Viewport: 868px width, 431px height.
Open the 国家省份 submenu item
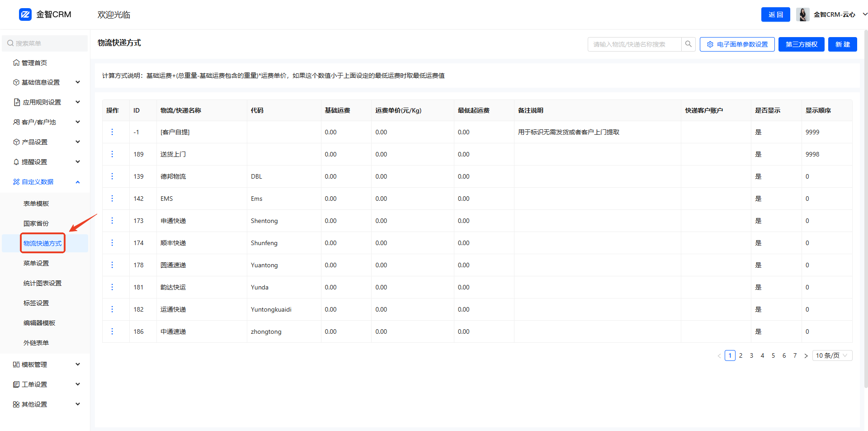pos(36,223)
